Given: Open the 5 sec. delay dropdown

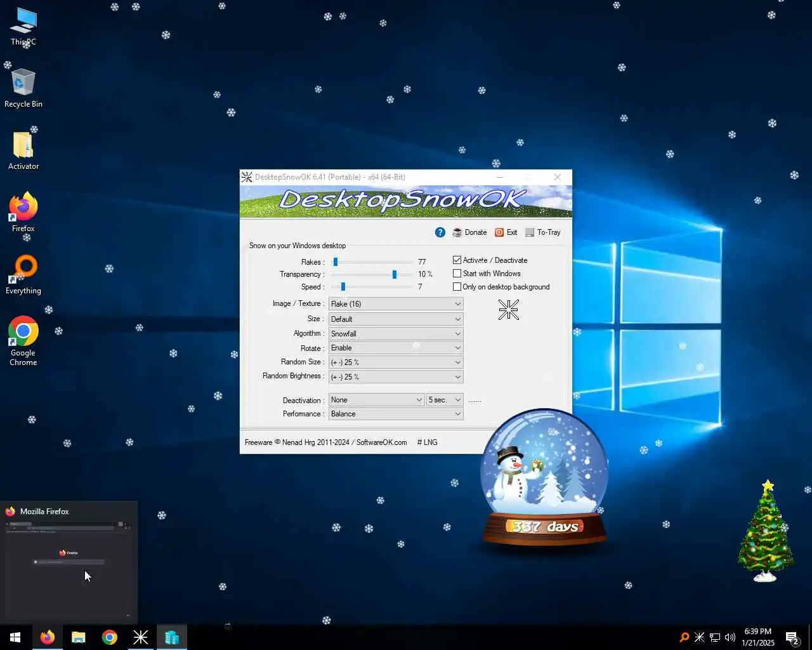Looking at the screenshot, I should (445, 400).
